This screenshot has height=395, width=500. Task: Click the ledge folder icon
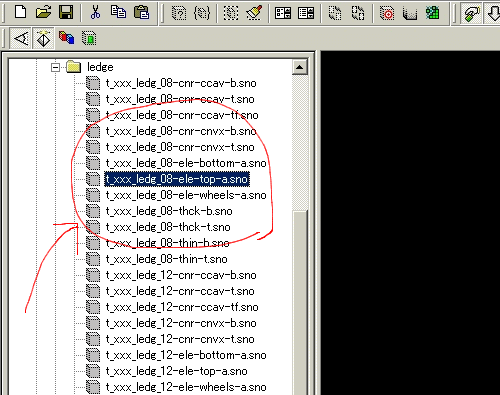[74, 67]
